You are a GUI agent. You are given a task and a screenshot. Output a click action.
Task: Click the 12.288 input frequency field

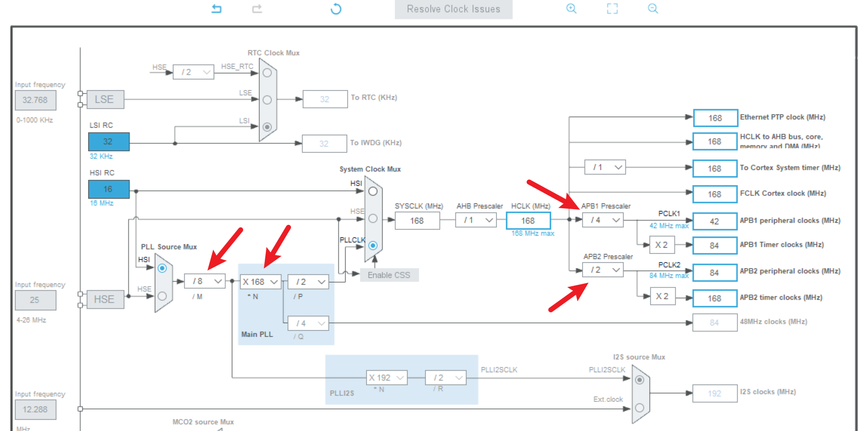point(35,409)
